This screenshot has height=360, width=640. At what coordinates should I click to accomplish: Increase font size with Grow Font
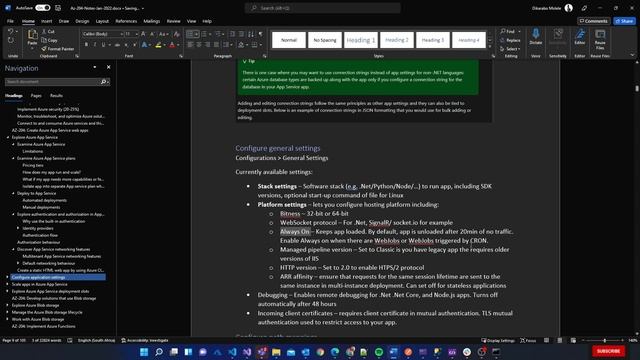click(x=143, y=34)
